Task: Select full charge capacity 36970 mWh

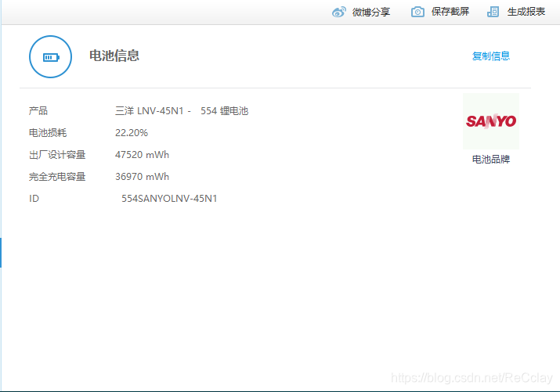Action: (142, 177)
